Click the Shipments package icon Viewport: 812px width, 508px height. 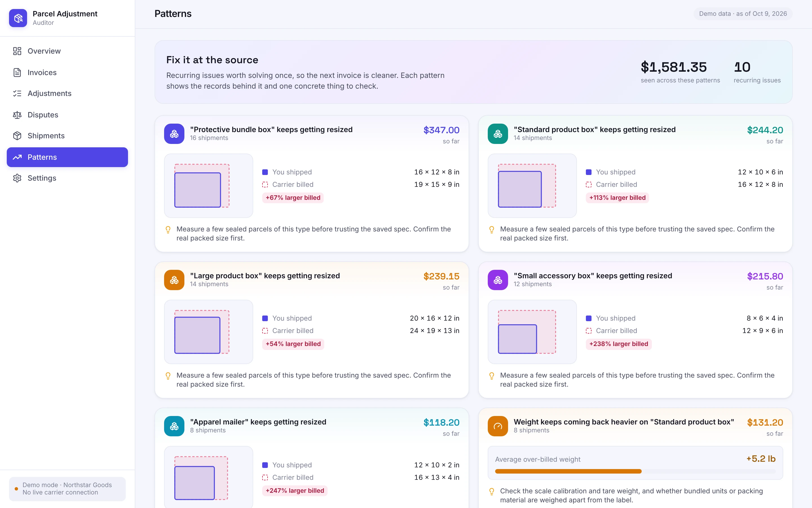[17, 136]
